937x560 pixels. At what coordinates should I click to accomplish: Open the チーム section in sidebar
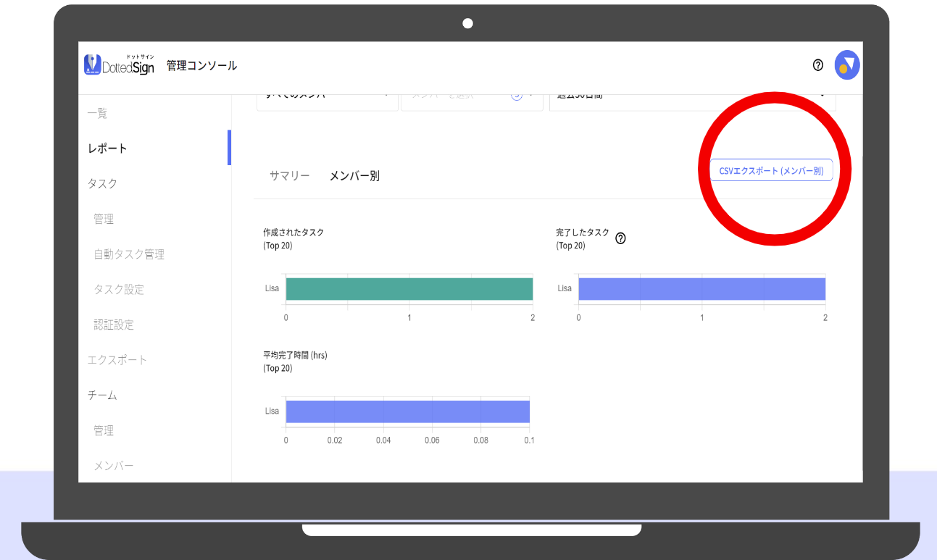[x=102, y=395]
